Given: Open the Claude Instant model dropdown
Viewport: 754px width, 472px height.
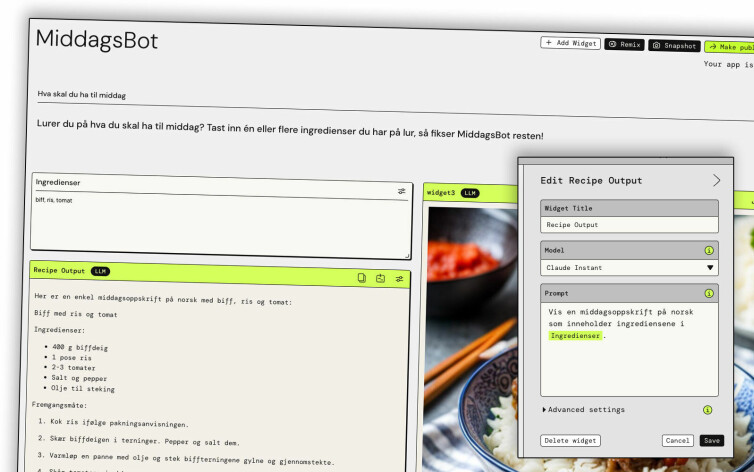Looking at the screenshot, I should pos(629,268).
